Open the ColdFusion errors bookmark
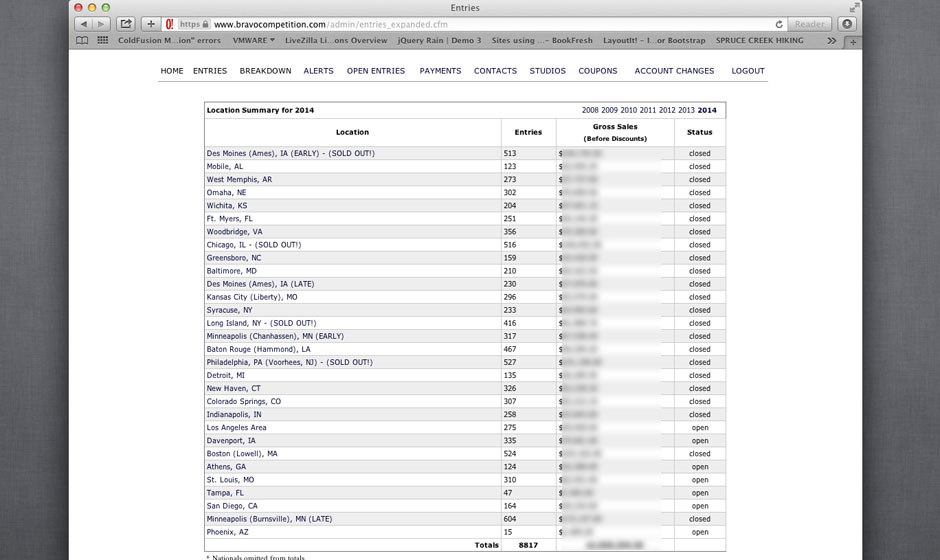This screenshot has width=940, height=560. point(169,40)
